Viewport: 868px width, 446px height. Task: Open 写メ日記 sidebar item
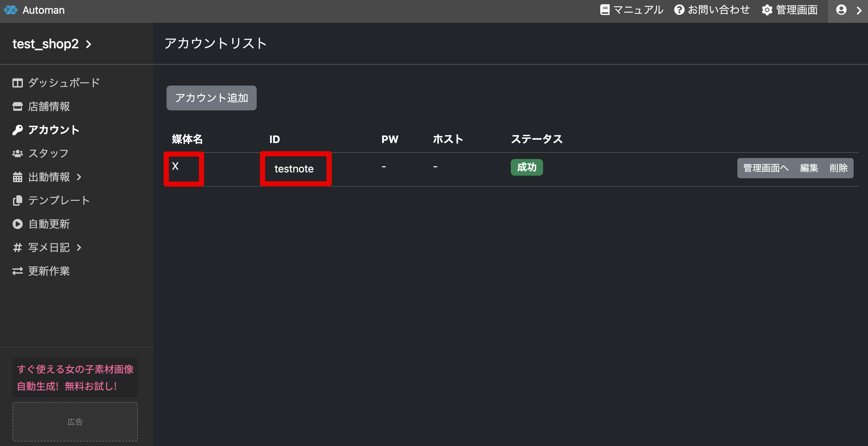49,247
